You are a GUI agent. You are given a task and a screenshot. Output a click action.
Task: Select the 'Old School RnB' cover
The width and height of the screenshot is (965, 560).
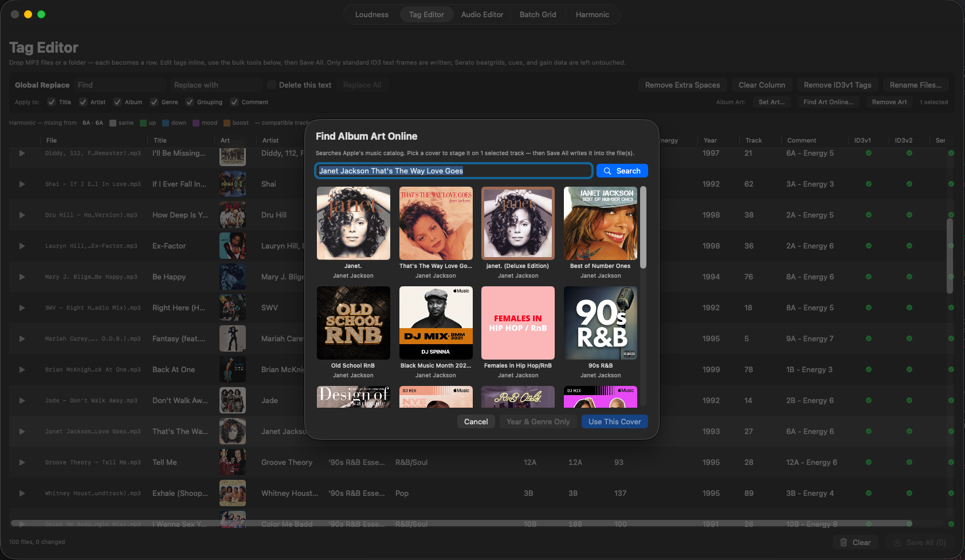click(x=354, y=323)
